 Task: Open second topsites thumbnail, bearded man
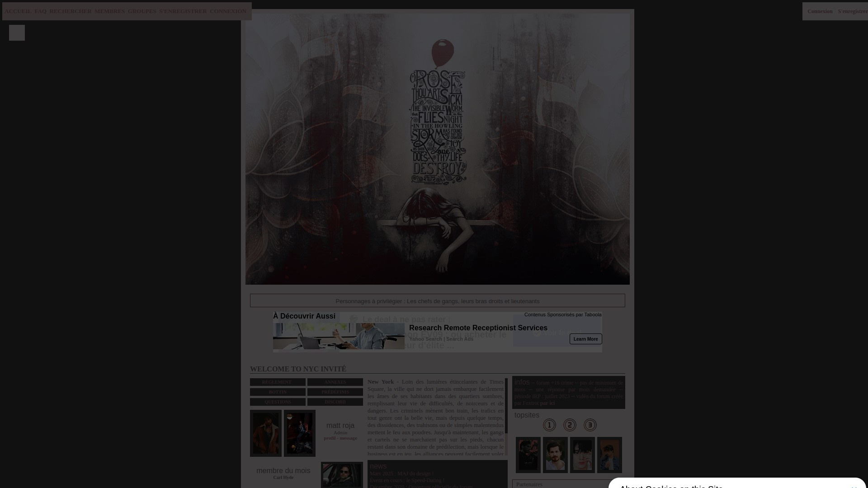click(x=555, y=455)
